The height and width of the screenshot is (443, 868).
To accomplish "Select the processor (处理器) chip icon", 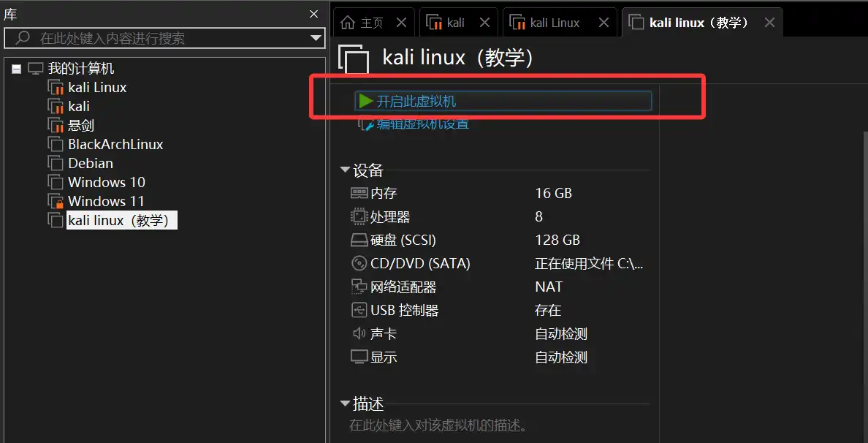I will pos(359,216).
